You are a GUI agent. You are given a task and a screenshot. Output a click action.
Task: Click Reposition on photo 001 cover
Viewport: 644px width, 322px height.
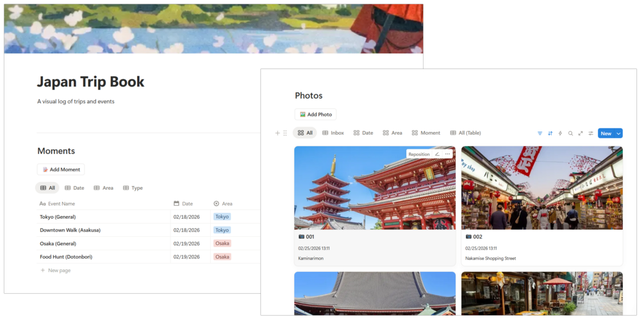[x=419, y=154]
